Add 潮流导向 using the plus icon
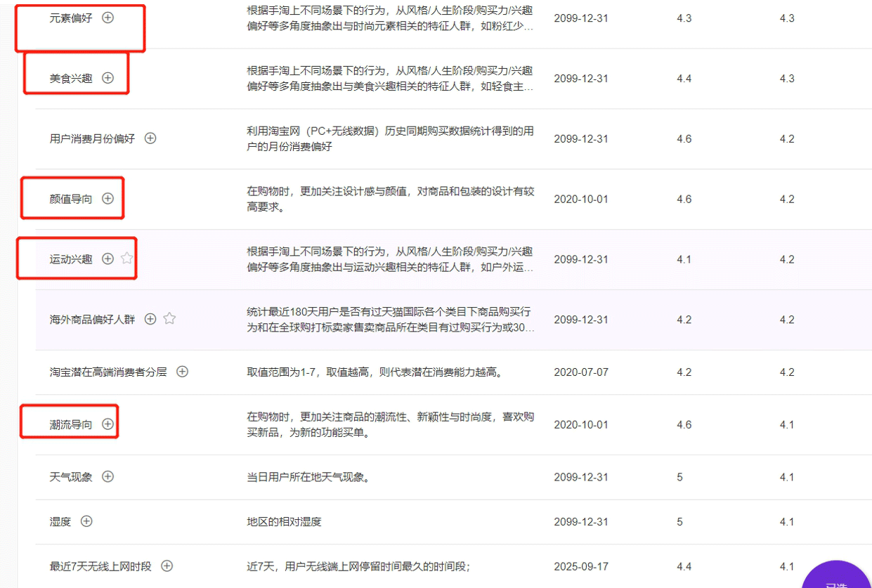Viewport: 872px width, 588px height. 108,424
